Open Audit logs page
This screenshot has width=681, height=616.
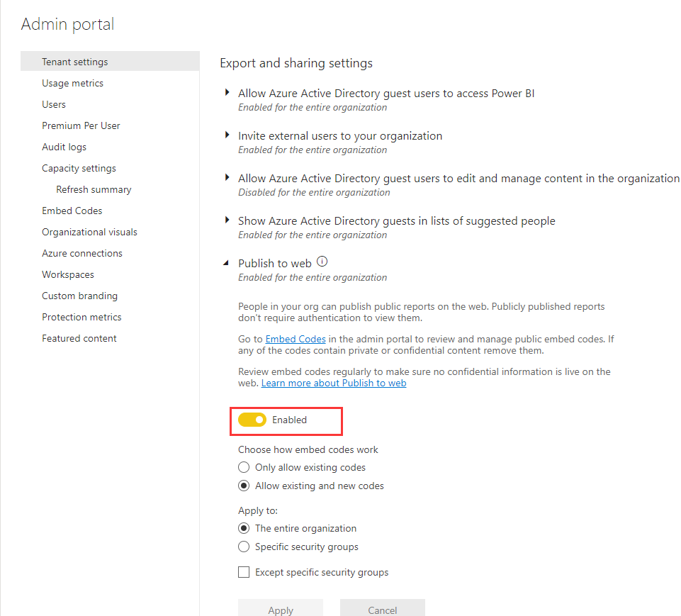[x=64, y=147]
